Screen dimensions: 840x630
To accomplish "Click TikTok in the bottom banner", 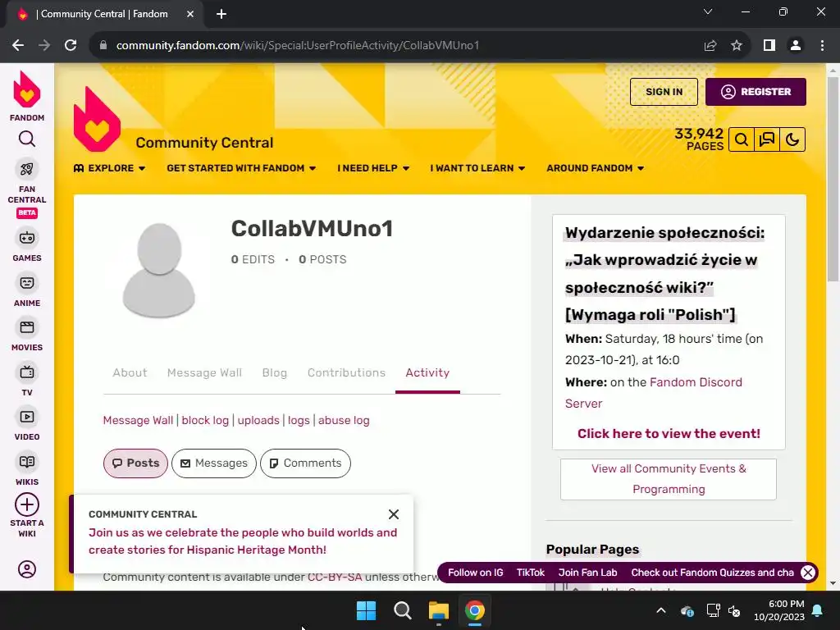I will tap(531, 573).
